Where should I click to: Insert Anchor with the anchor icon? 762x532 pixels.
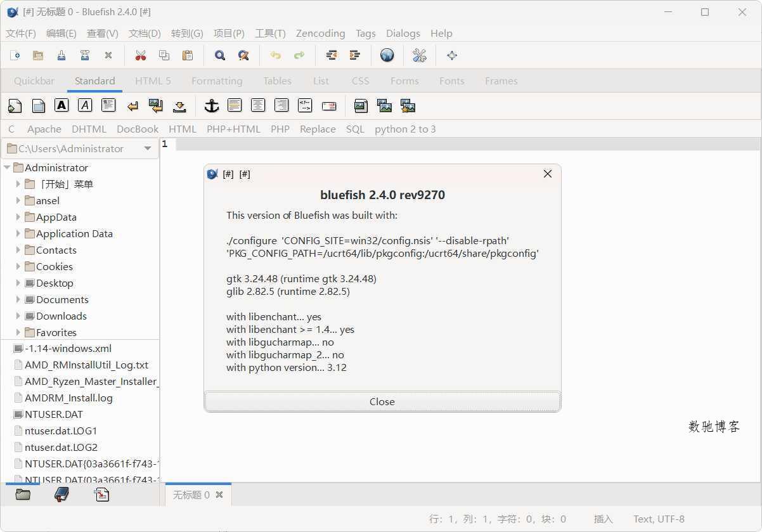(x=211, y=106)
